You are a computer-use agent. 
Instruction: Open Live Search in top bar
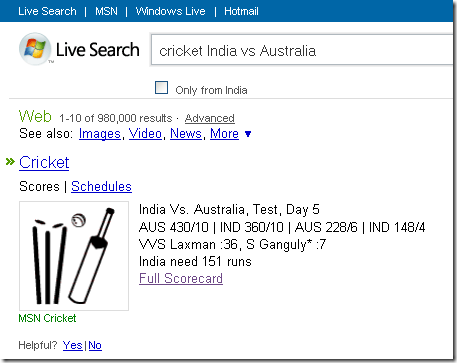tap(47, 11)
